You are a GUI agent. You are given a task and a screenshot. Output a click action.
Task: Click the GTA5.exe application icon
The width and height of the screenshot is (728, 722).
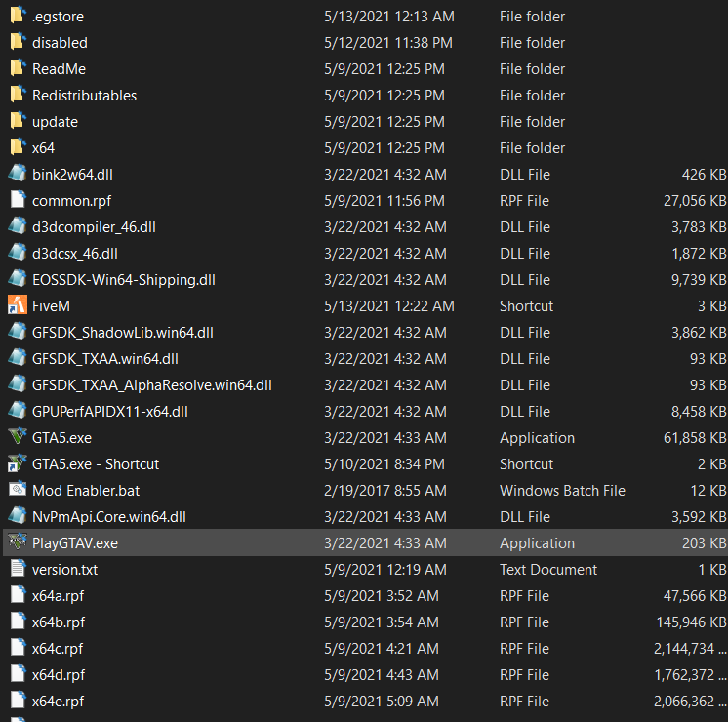point(17,437)
